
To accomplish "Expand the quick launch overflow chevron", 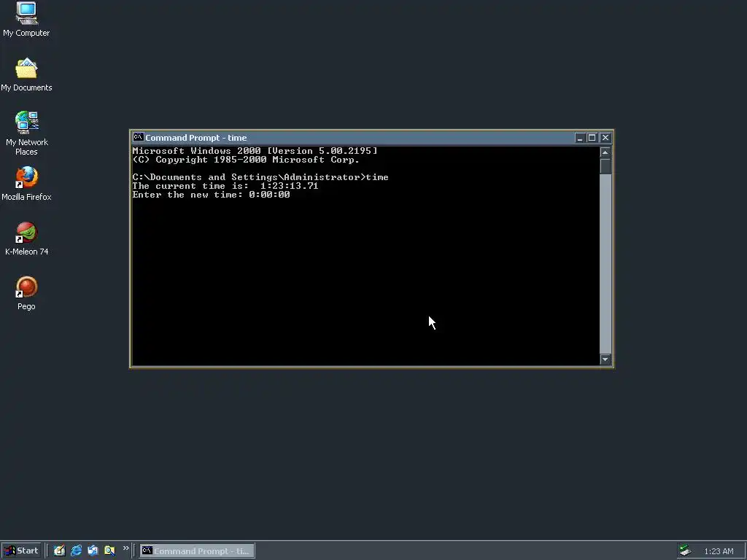I will 125,548.
